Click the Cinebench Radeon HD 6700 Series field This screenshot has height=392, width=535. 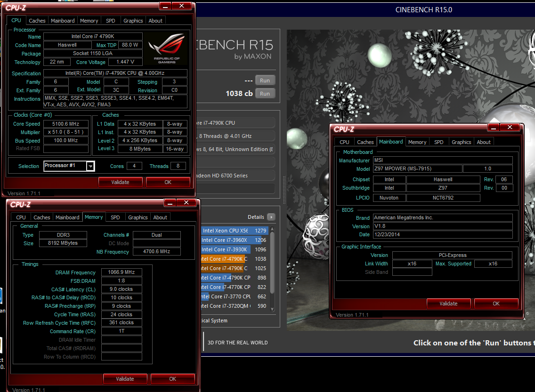click(235, 176)
